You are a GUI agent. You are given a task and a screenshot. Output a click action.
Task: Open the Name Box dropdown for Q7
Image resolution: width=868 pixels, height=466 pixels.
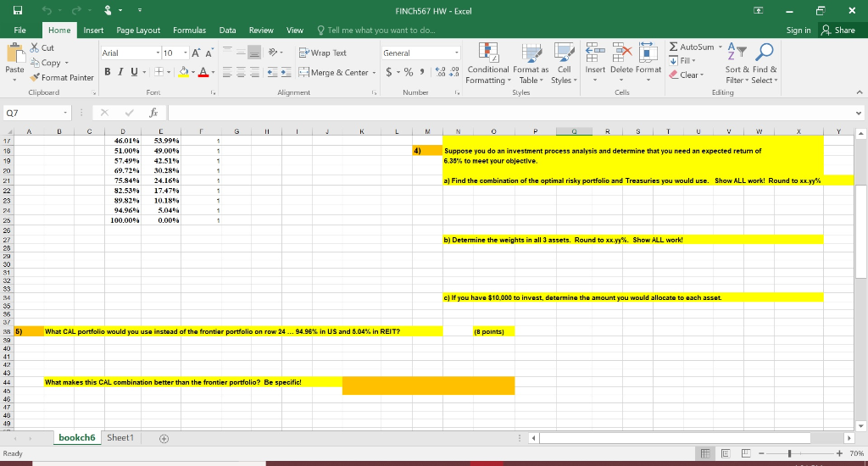point(65,113)
